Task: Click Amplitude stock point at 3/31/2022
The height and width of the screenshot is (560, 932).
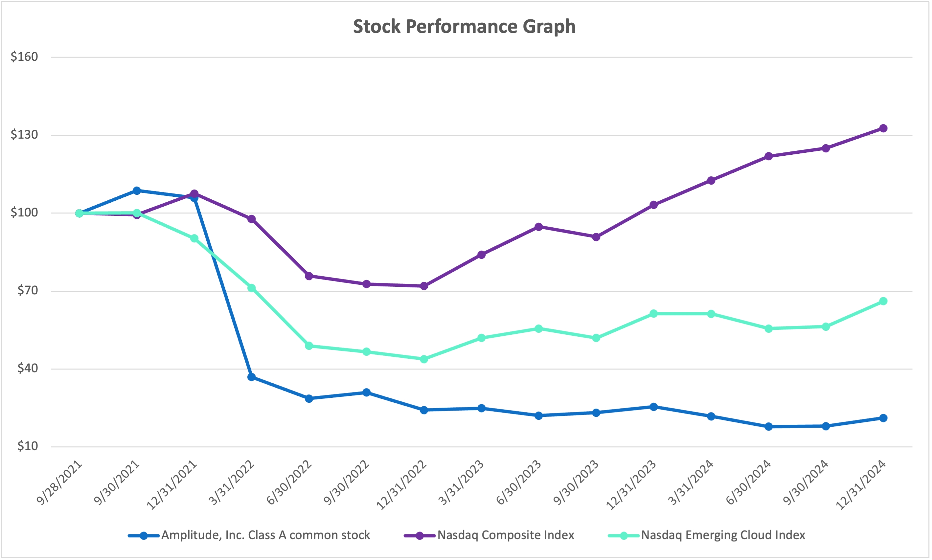Action: 251,377
